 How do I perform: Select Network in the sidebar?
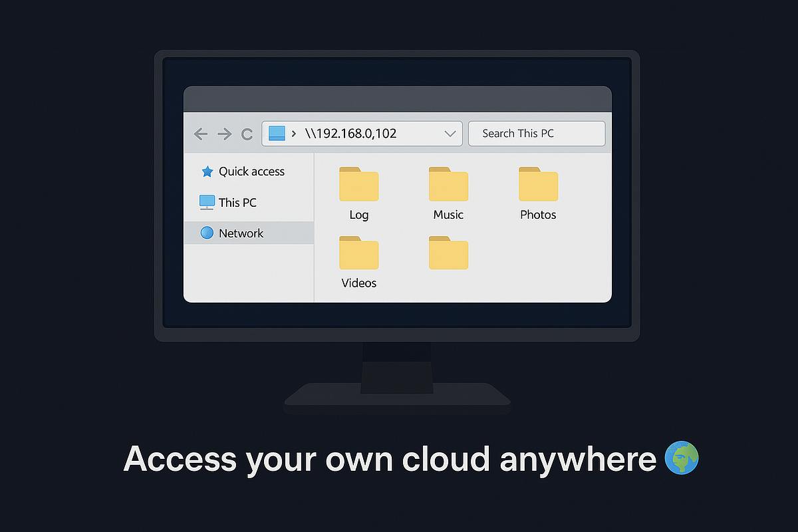(x=248, y=233)
